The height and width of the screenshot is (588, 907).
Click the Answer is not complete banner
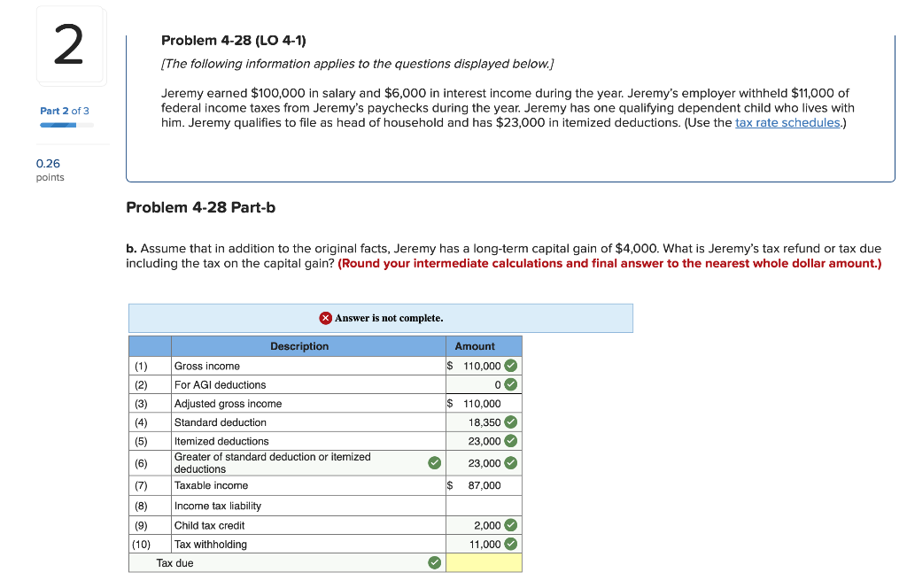click(381, 318)
